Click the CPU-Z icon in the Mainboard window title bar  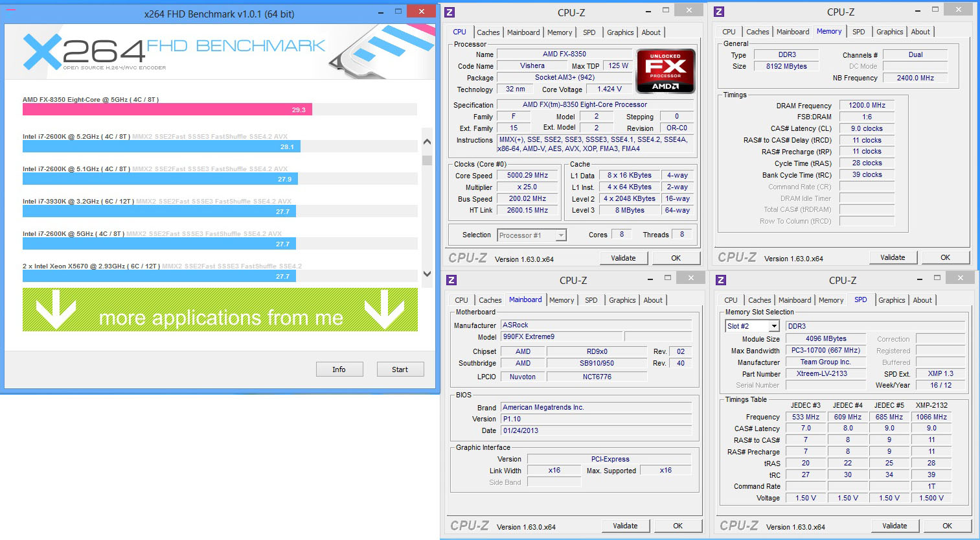click(x=451, y=280)
